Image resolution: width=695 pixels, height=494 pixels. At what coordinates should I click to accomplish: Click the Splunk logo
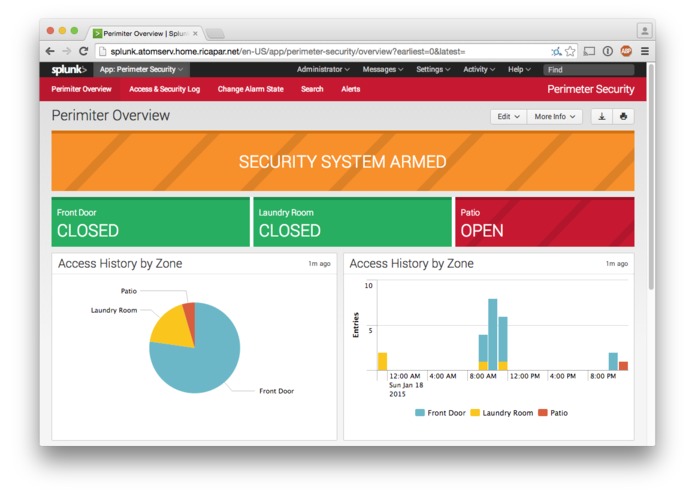click(69, 70)
